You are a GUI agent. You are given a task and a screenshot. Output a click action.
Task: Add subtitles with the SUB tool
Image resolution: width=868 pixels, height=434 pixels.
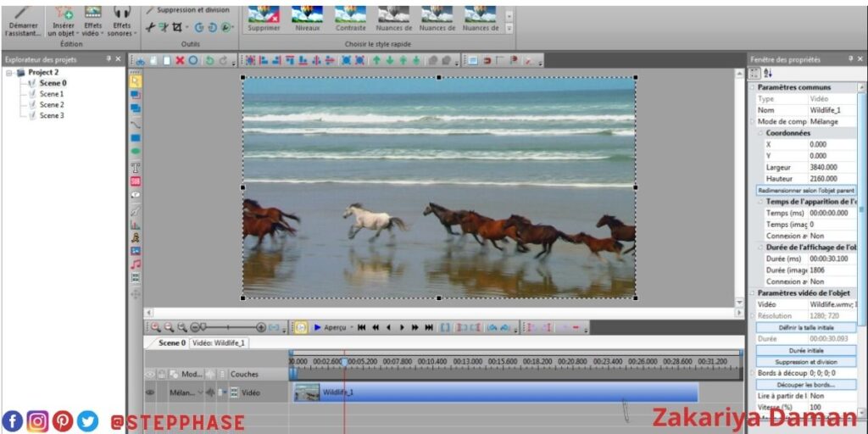pos(135,181)
